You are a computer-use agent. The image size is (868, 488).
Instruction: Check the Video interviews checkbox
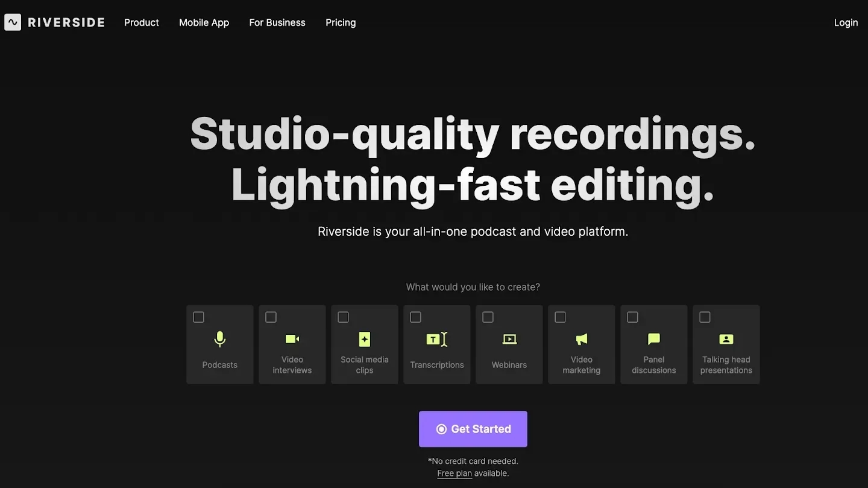(x=271, y=317)
